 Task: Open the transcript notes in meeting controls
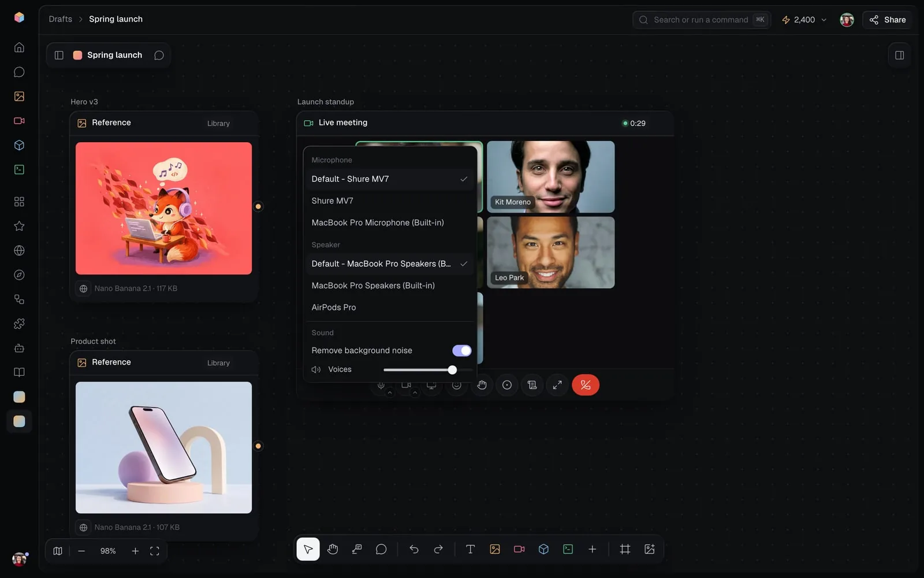click(x=532, y=385)
